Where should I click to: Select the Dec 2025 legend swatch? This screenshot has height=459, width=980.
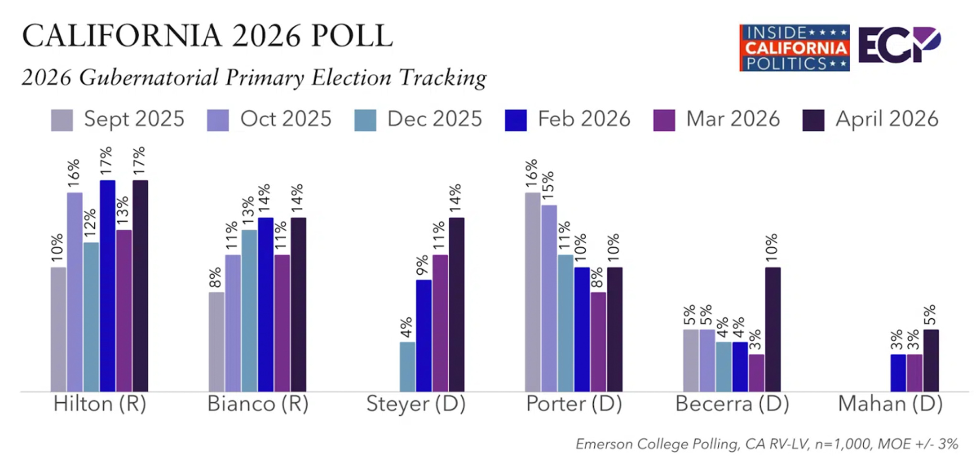(365, 120)
